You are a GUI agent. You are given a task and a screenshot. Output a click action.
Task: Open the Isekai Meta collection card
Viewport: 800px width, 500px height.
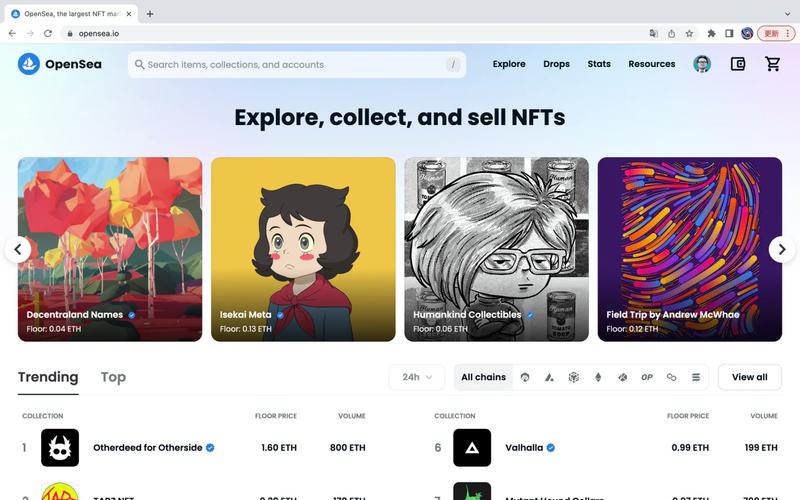(x=303, y=249)
